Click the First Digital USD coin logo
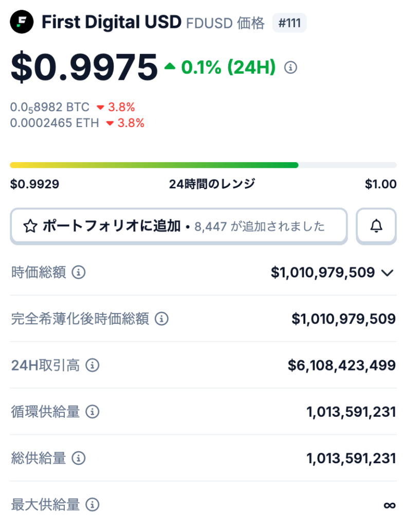The width and height of the screenshot is (420, 527). pos(22,22)
